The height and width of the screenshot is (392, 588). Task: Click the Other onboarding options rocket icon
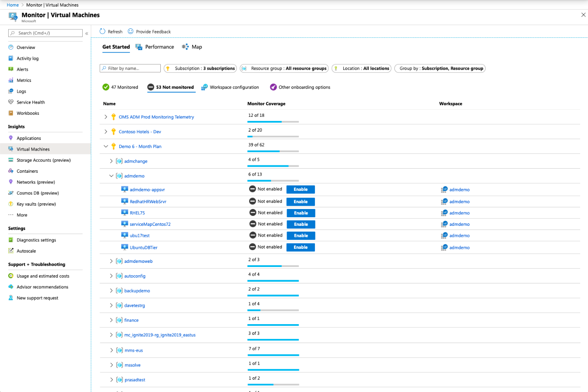click(x=273, y=87)
